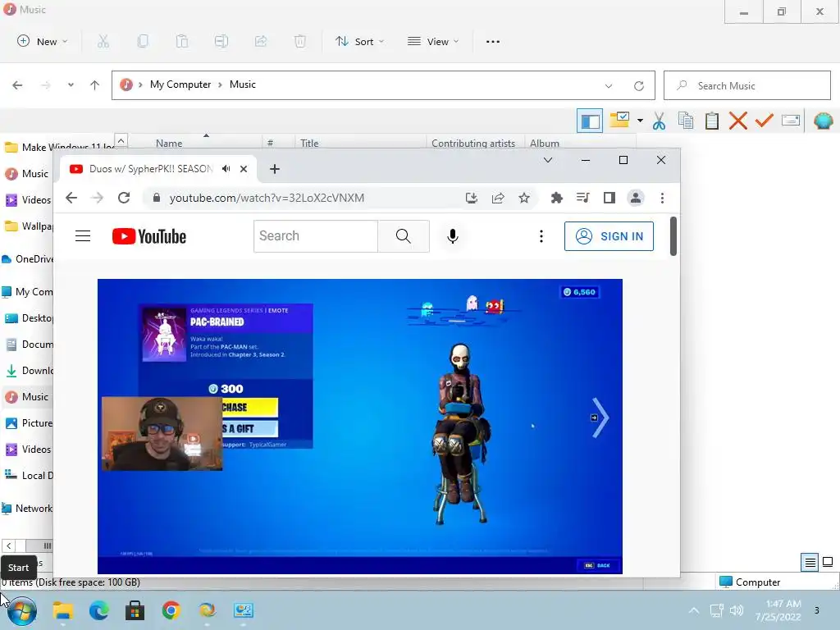The image size is (840, 630).
Task: Switch to large icons view in status bar
Action: click(x=828, y=562)
